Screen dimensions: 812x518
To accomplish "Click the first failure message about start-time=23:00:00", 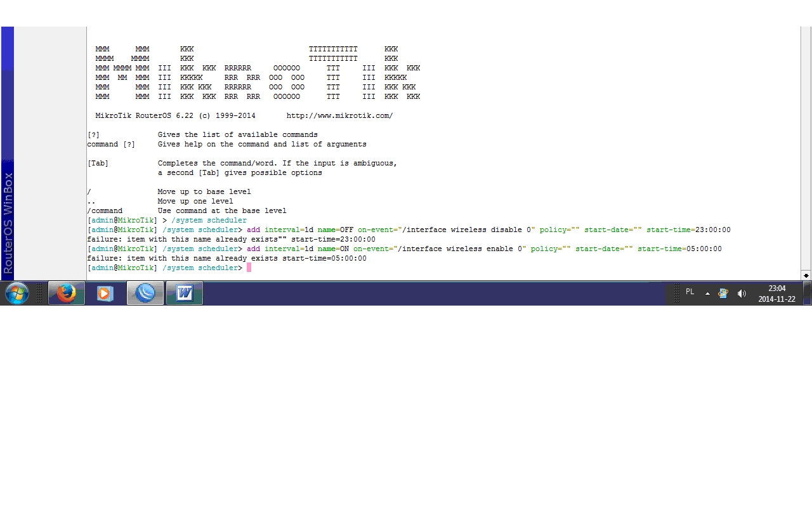I will tap(231, 240).
